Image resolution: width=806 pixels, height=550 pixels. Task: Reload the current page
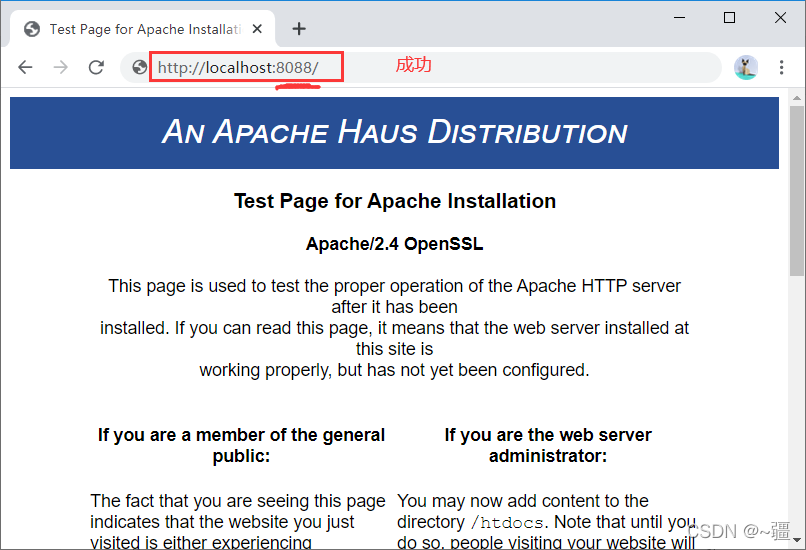[x=96, y=67]
